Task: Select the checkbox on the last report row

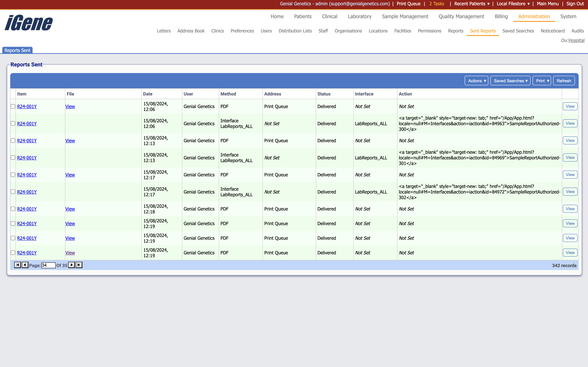Action: 13,252
